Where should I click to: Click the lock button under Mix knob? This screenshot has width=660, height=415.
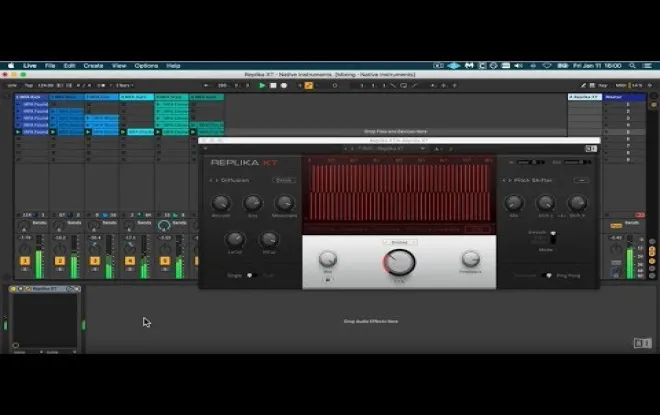tap(327, 279)
